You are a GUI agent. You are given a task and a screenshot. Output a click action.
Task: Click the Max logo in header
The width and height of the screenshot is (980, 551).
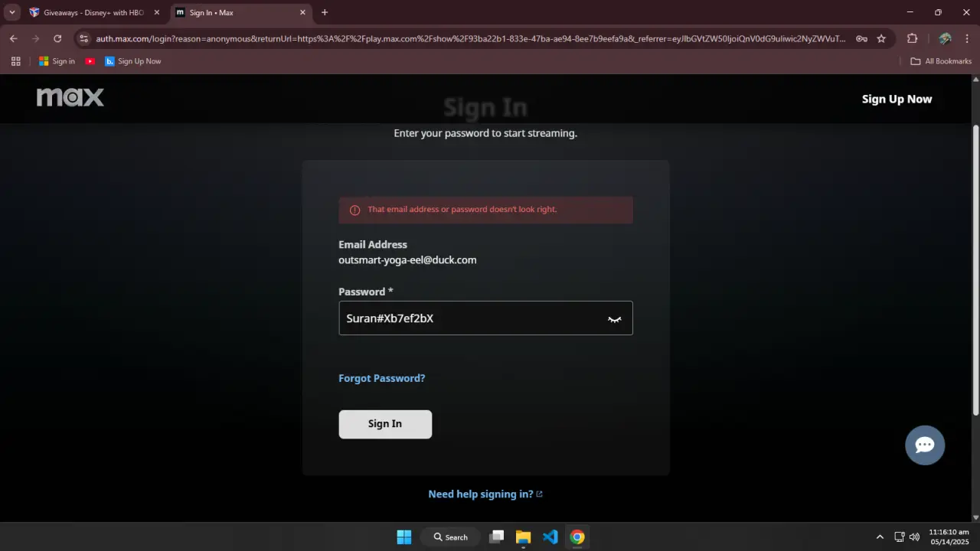(x=70, y=97)
